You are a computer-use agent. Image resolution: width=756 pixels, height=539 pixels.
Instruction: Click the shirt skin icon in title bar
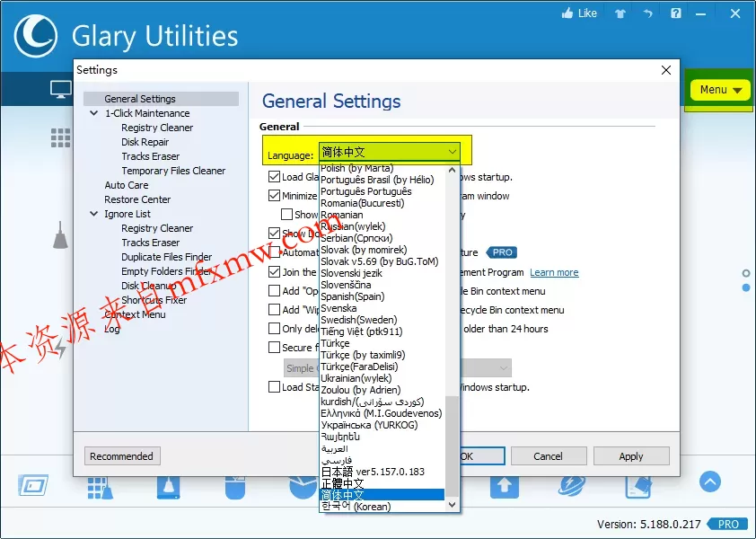click(x=620, y=13)
